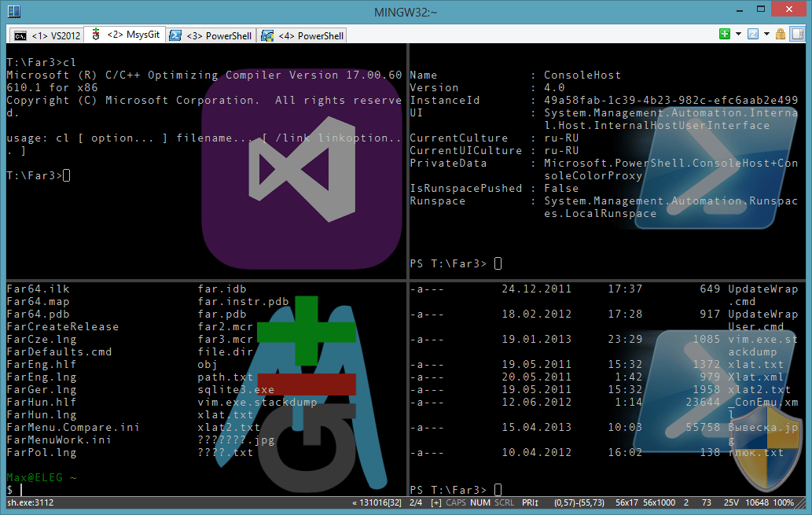Viewport: 812px width, 515px height.
Task: Click the padlock console lock icon
Action: (781, 34)
